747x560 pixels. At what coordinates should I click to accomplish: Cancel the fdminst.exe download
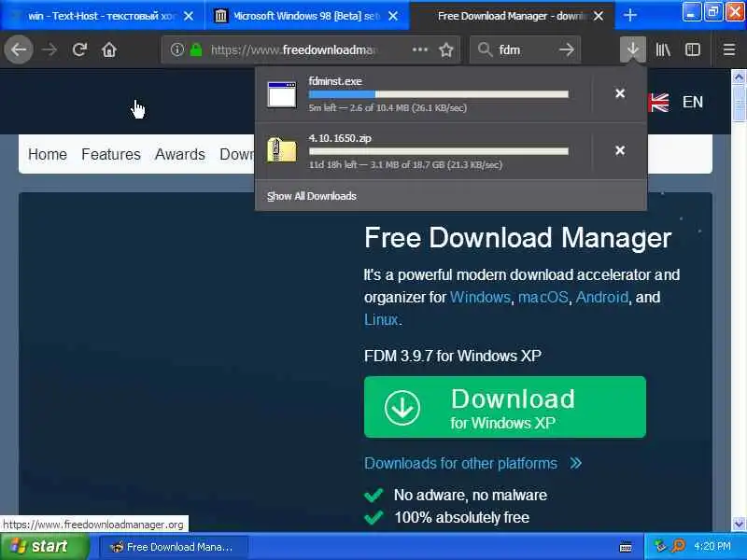click(620, 93)
